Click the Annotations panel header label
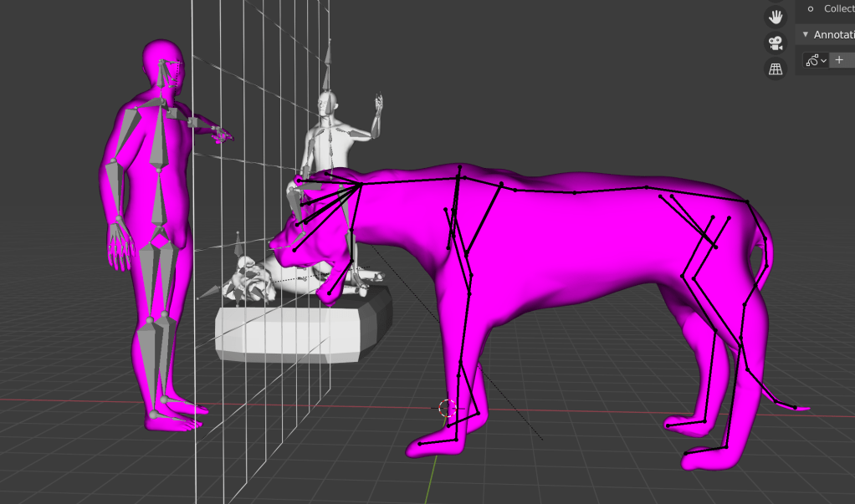 [833, 34]
